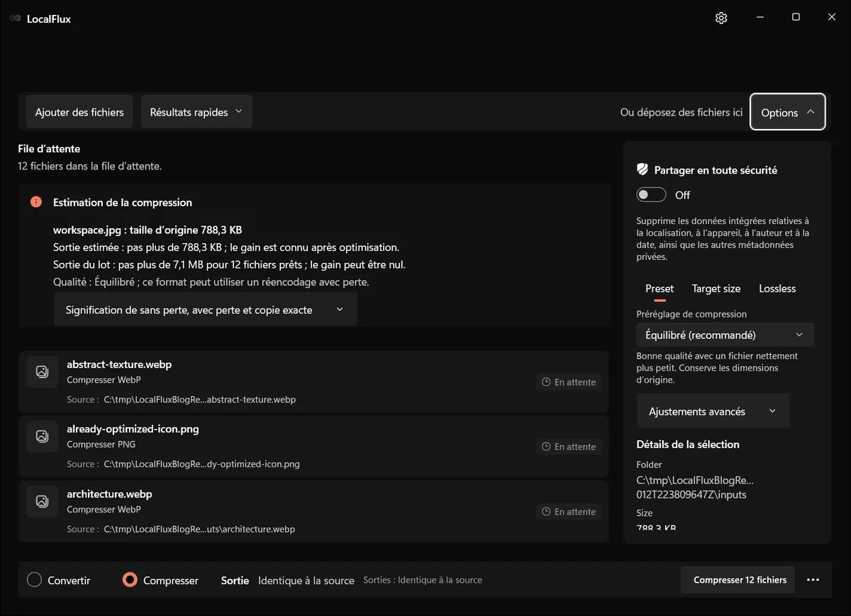
Task: Click the En attente badge for architecture.webp
Action: [x=569, y=512]
